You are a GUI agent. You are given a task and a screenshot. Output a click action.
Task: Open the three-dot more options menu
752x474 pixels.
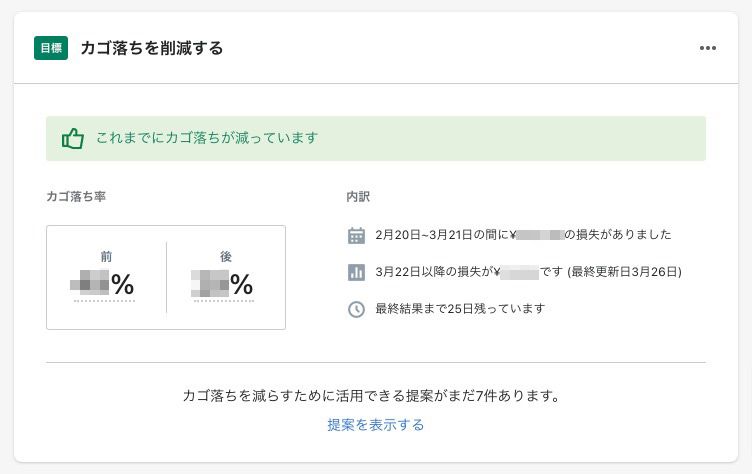[708, 48]
